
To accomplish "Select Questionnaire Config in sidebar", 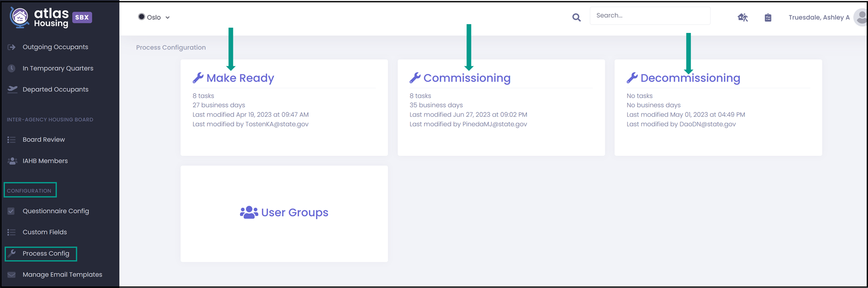I will click(x=56, y=211).
